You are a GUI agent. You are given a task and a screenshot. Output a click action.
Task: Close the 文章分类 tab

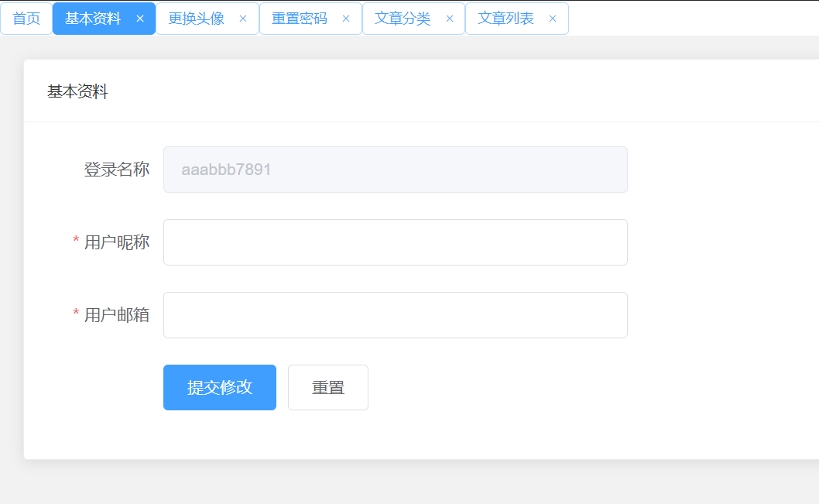pyautogui.click(x=449, y=19)
